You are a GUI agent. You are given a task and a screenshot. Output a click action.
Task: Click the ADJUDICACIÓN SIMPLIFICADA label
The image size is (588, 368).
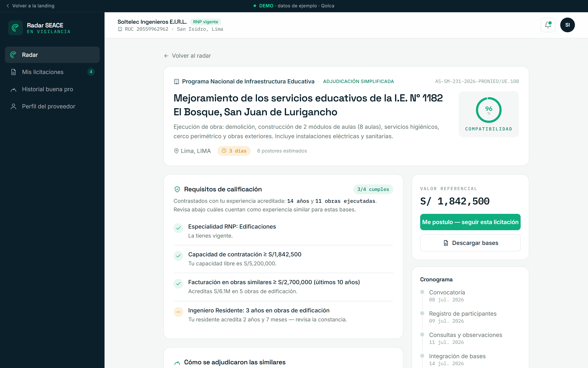click(358, 81)
